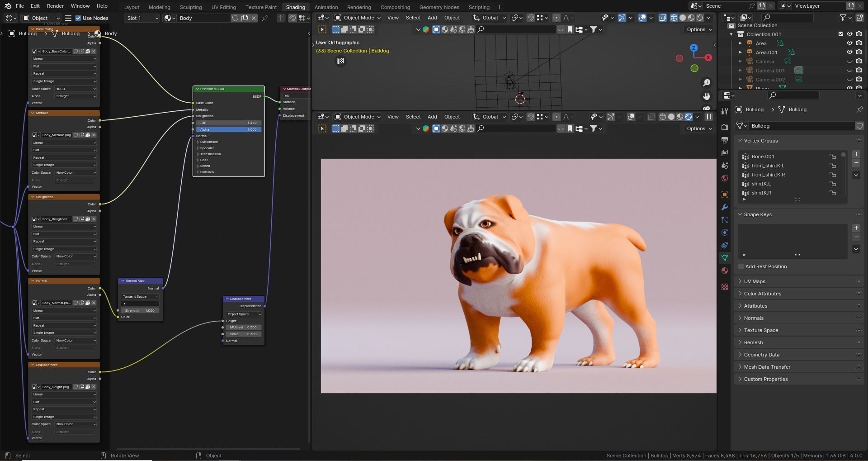The image size is (868, 461).
Task: Unlink the Body material with X icon
Action: [254, 18]
